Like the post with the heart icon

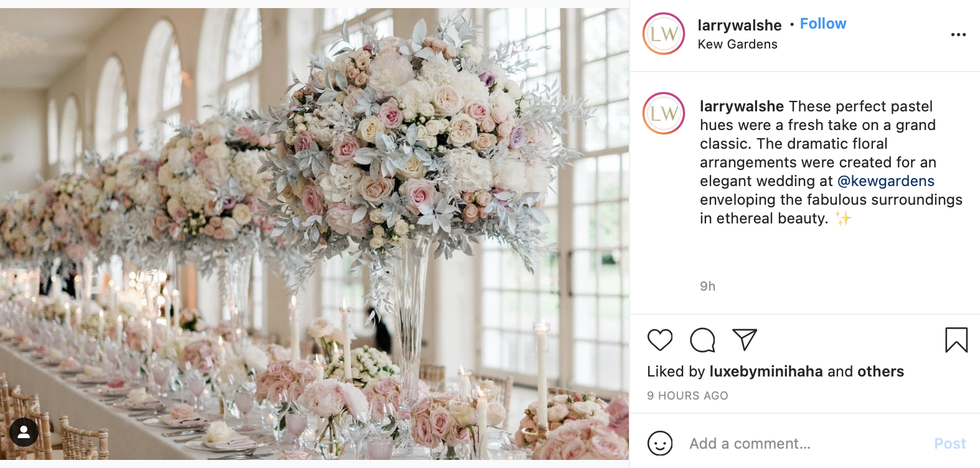660,340
